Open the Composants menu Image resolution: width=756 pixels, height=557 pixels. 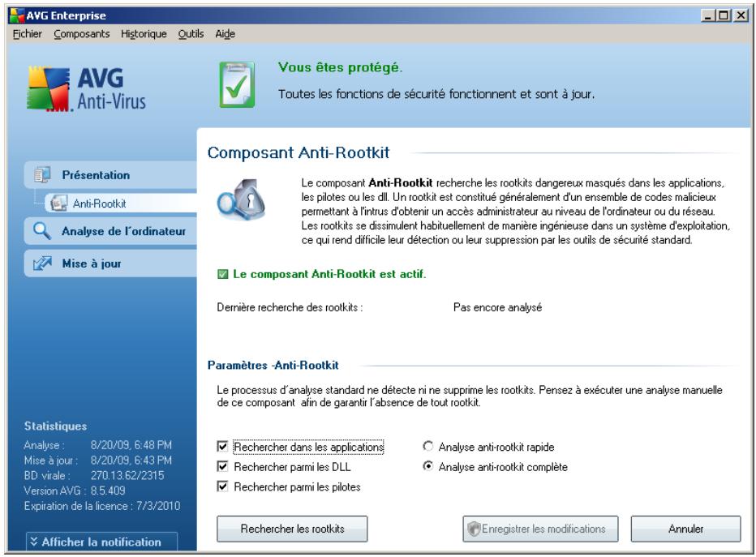(81, 34)
